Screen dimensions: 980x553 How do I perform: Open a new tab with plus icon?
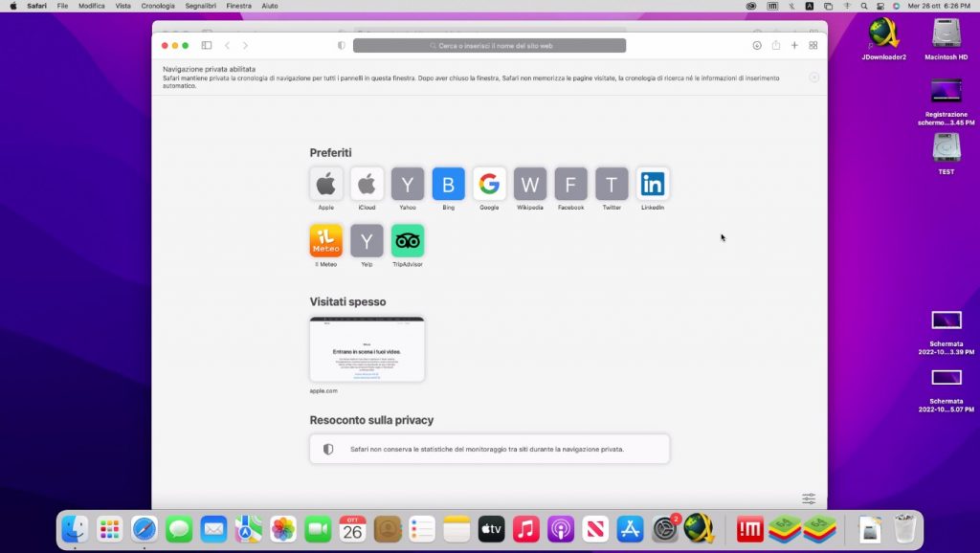click(x=794, y=46)
